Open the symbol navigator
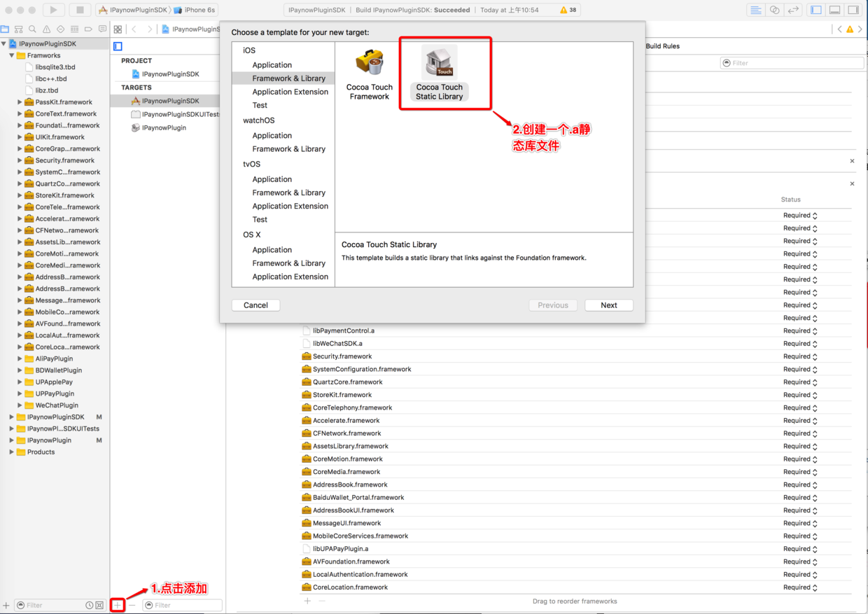Viewport: 868px width, 614px height. pos(18,29)
